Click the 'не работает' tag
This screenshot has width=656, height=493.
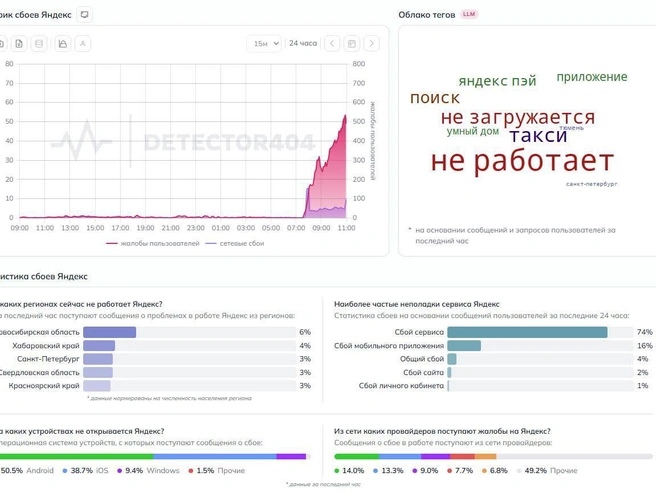[522, 161]
